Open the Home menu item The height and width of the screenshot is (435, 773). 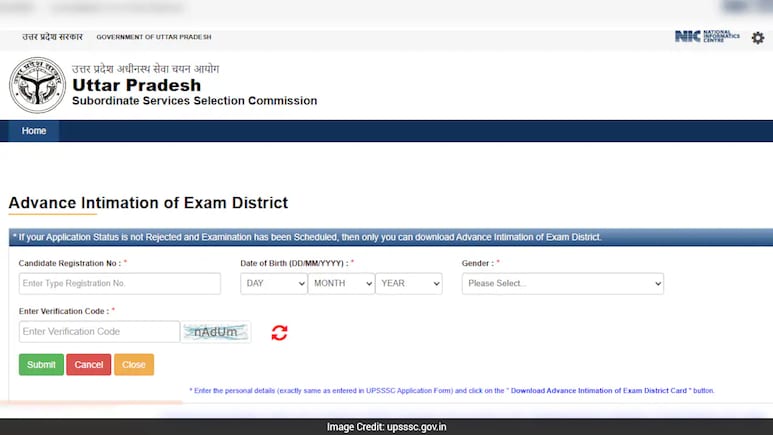34,131
